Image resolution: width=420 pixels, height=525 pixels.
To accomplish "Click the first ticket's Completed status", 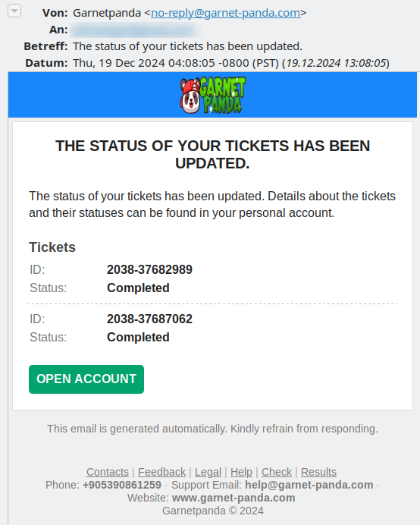I will tap(138, 288).
